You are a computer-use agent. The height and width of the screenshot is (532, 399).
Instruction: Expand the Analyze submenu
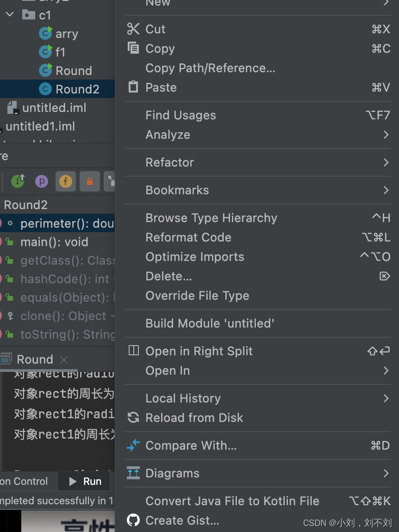[168, 134]
